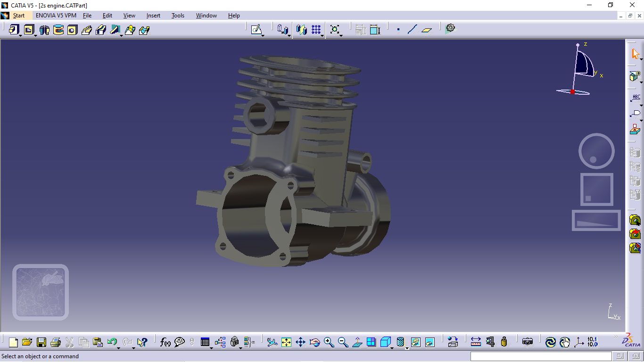Open the Insert menu
The image size is (644, 362).
(153, 16)
